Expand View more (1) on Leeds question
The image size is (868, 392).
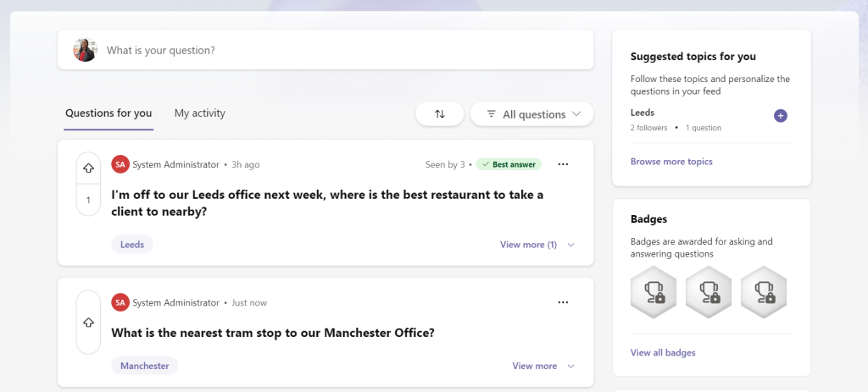tap(537, 245)
